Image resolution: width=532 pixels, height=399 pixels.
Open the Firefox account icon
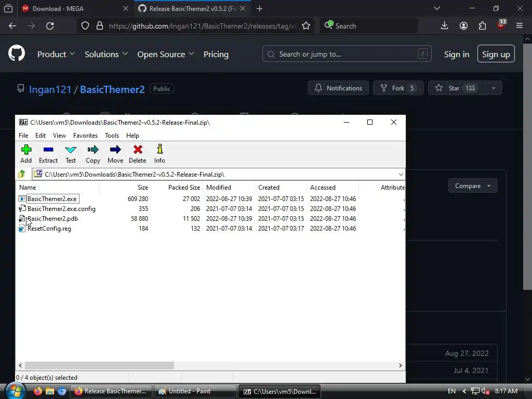[x=463, y=26]
